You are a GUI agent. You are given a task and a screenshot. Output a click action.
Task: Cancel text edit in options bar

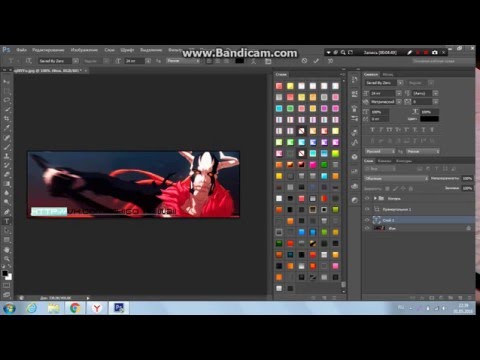click(x=304, y=61)
